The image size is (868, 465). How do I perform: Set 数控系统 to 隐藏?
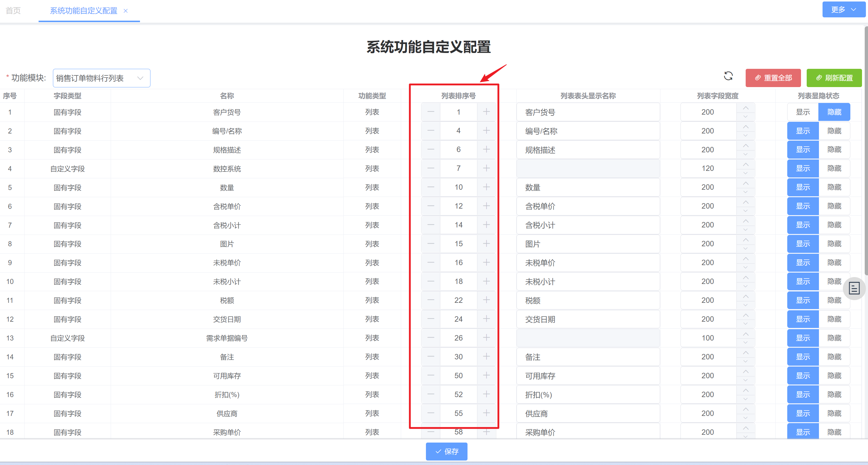click(834, 168)
